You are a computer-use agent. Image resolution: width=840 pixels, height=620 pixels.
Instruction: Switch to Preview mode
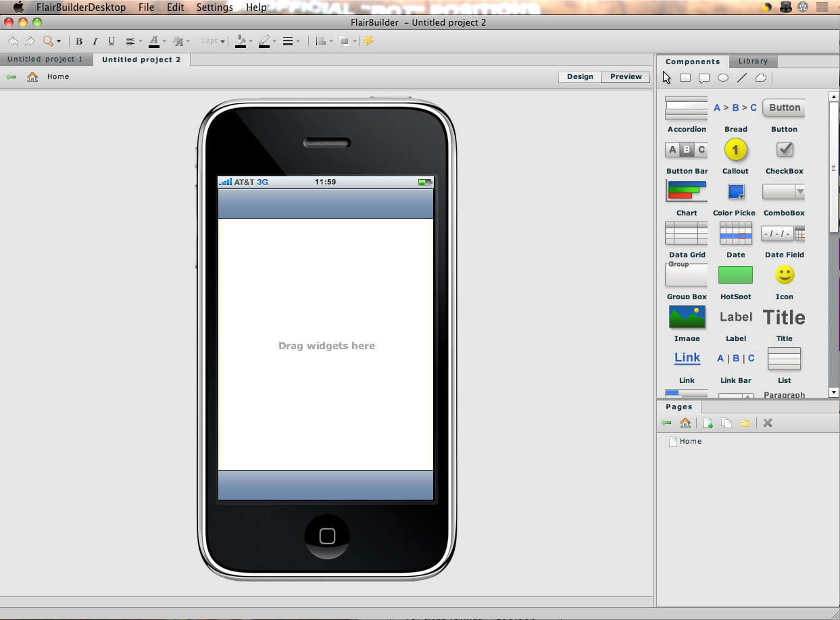click(x=626, y=77)
